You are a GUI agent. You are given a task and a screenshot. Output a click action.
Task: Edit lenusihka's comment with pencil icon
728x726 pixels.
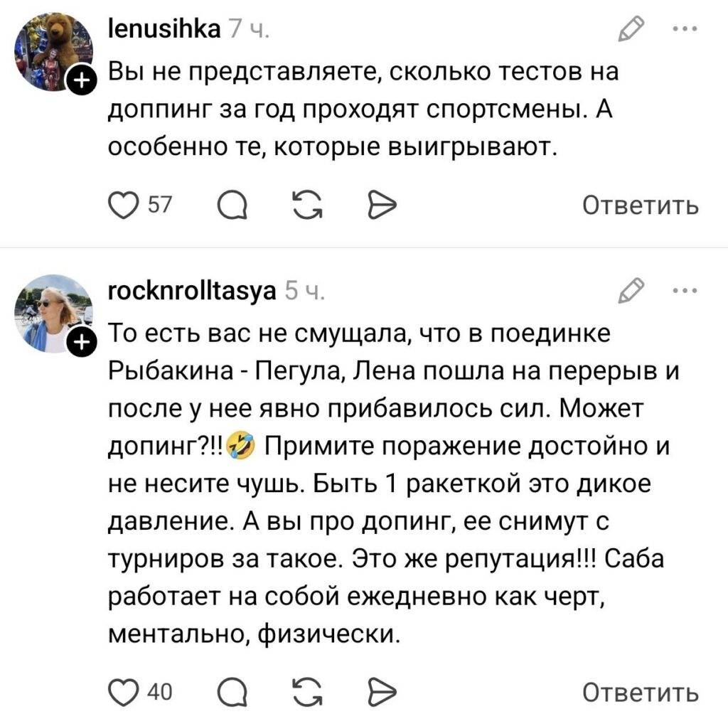click(630, 30)
